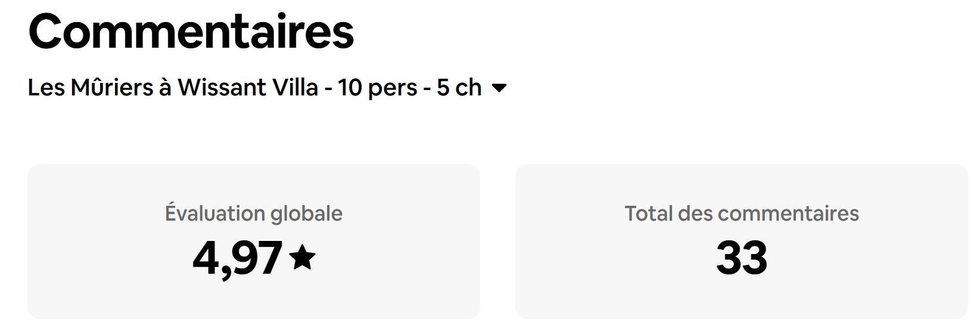Click the Total des commentaires label
Screen dimensions: 980x328
point(741,213)
